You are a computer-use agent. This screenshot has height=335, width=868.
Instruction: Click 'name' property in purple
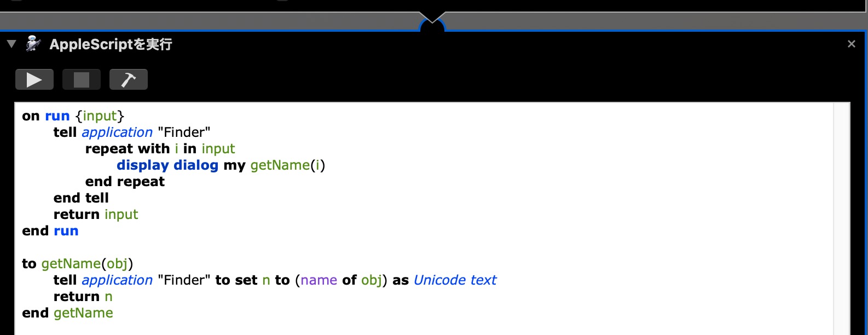tap(319, 280)
